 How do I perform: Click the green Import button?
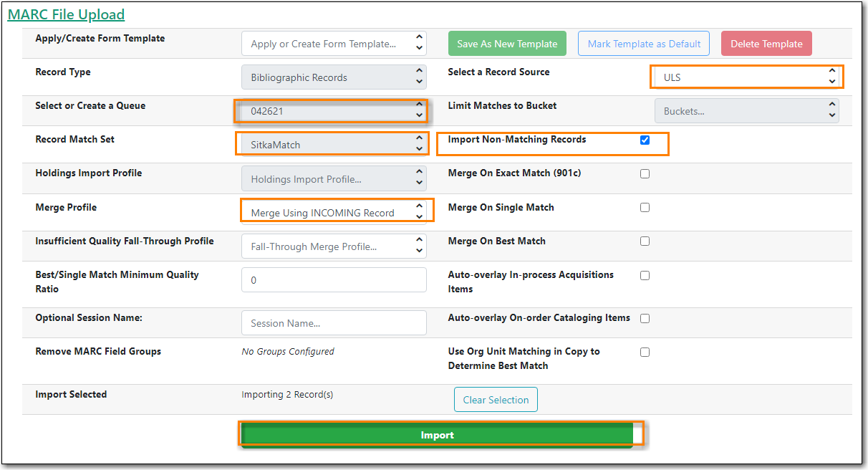tap(437, 435)
